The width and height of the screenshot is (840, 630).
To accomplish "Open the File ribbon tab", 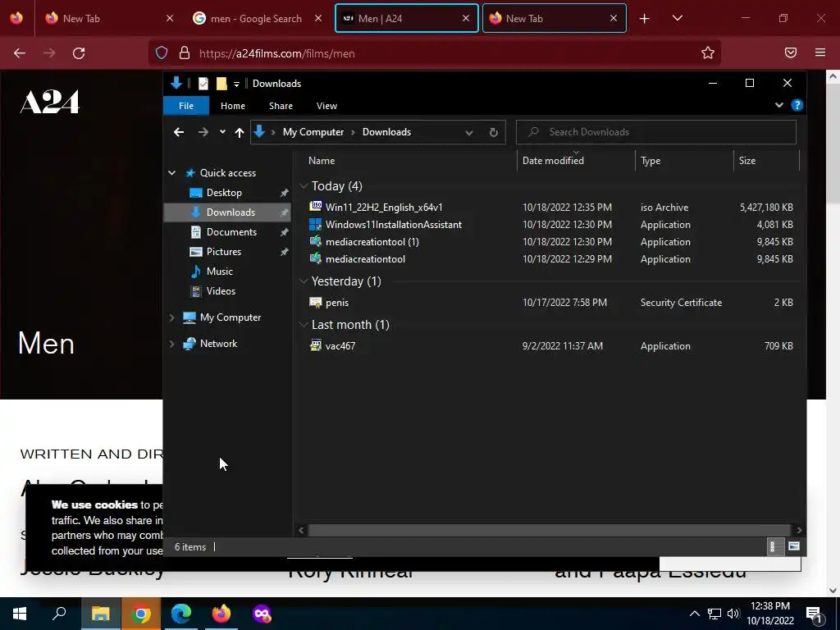I will click(x=186, y=106).
